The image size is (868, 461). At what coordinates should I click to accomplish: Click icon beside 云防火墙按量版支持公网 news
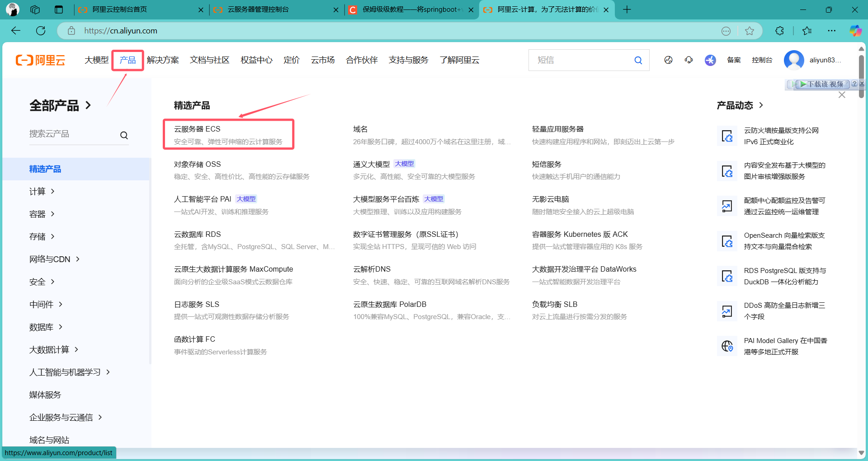pyautogui.click(x=727, y=136)
